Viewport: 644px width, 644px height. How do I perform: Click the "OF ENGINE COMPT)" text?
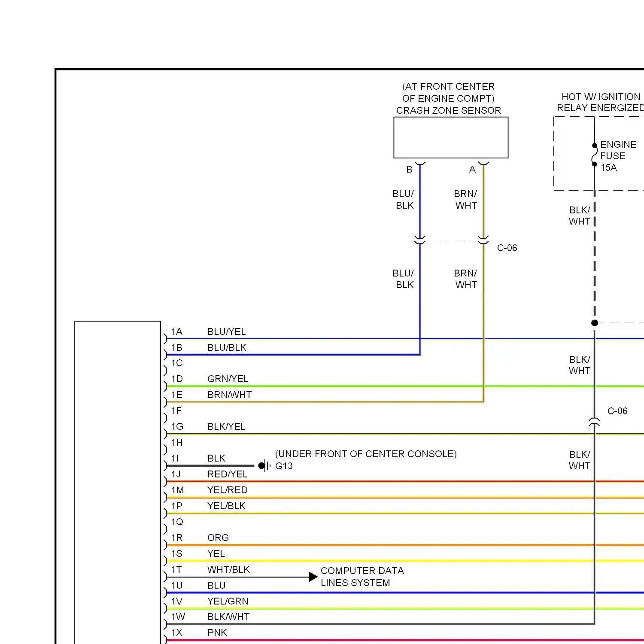coord(448,98)
